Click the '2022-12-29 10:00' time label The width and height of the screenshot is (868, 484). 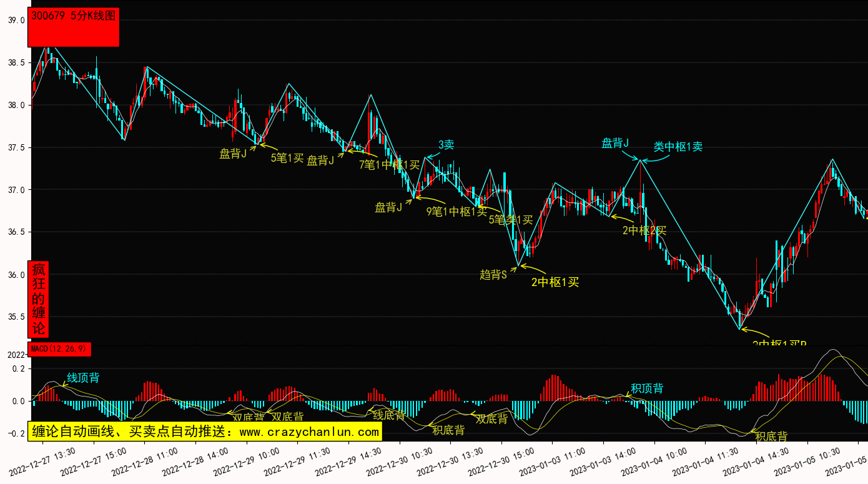pyautogui.click(x=247, y=462)
